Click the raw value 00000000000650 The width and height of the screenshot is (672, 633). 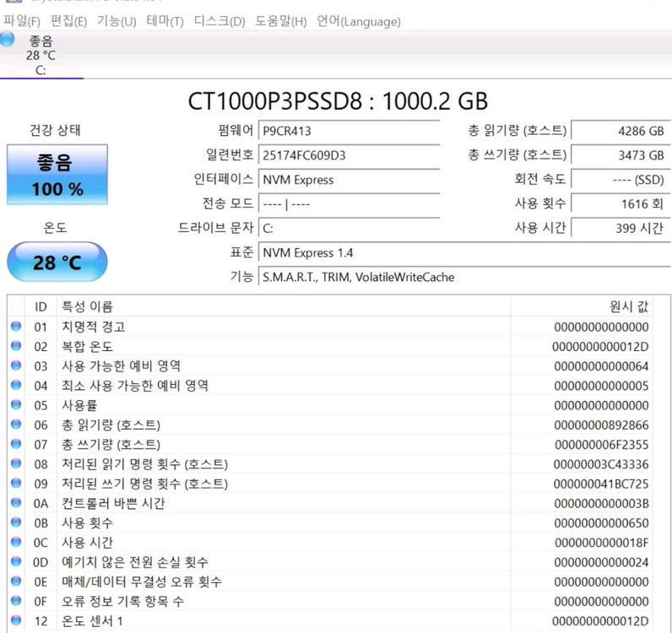click(601, 523)
